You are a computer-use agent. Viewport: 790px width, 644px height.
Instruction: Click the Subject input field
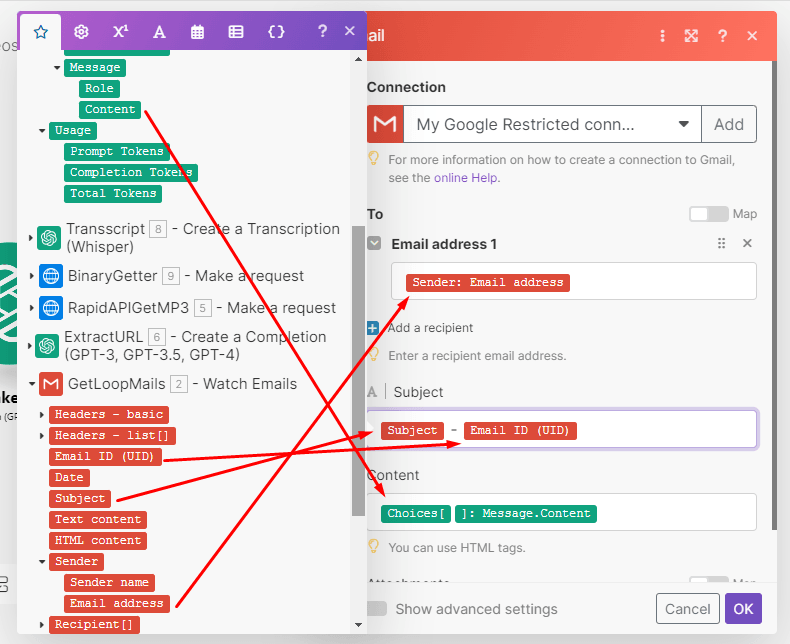pos(660,430)
